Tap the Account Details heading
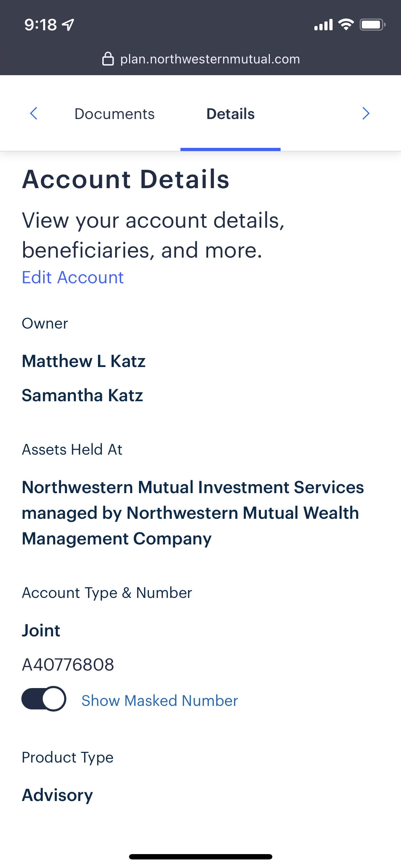The width and height of the screenshot is (401, 868). tap(125, 179)
